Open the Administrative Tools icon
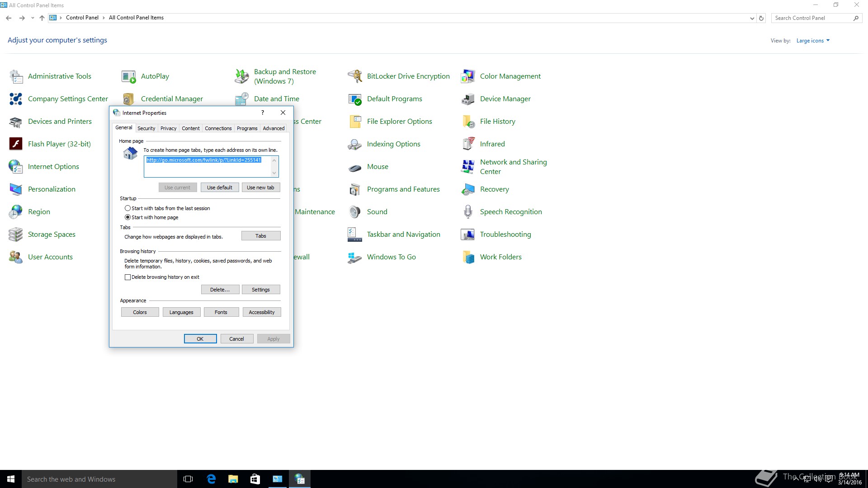868x488 pixels. 16,76
